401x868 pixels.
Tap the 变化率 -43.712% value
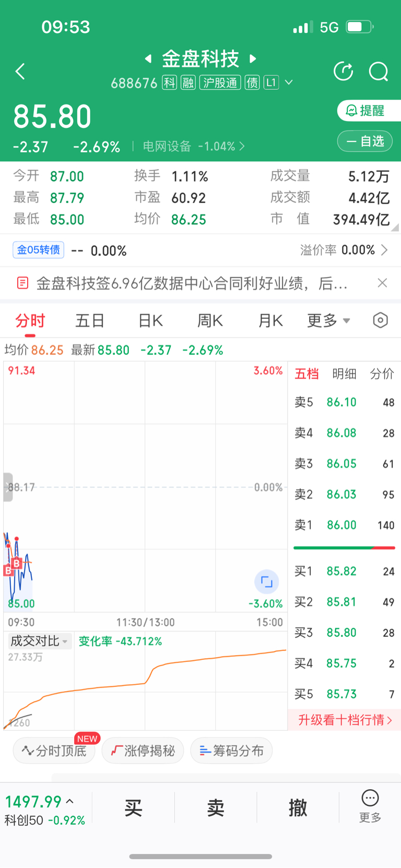click(x=120, y=641)
